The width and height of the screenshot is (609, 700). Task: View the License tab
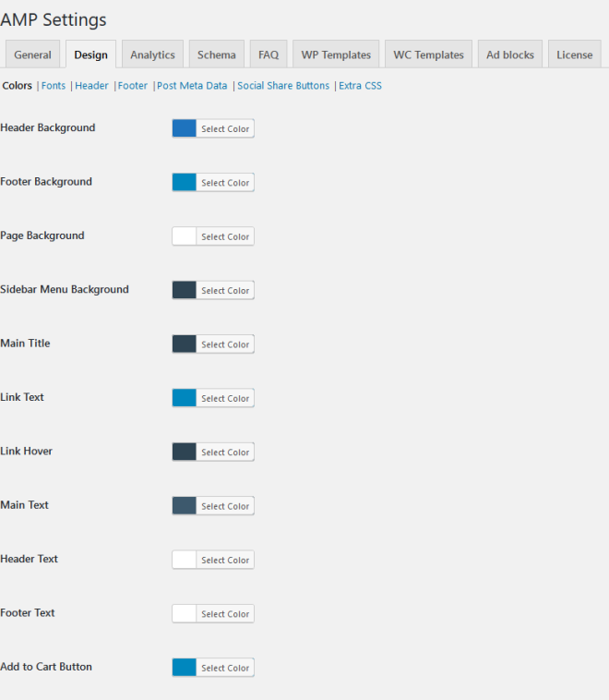[x=575, y=54]
